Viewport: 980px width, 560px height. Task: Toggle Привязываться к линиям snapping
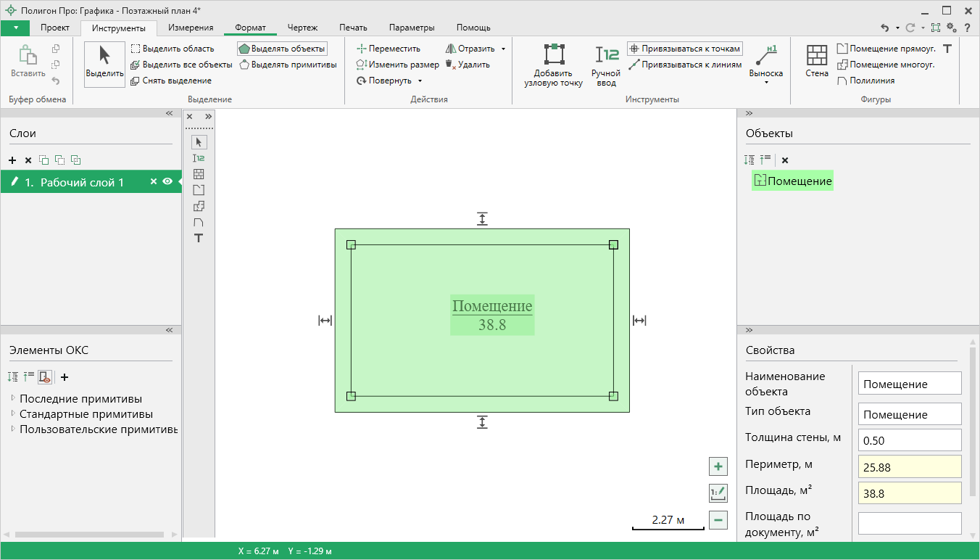click(685, 65)
